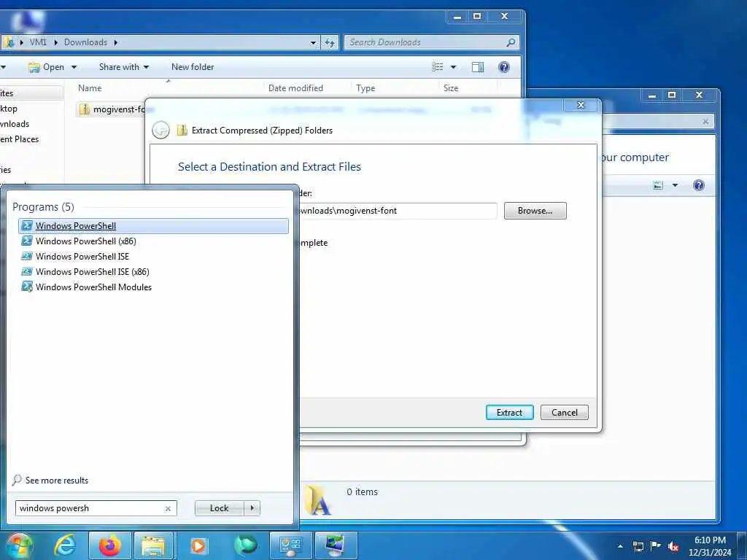The image size is (747, 560).
Task: Click the destination folder path field
Action: [x=398, y=211]
